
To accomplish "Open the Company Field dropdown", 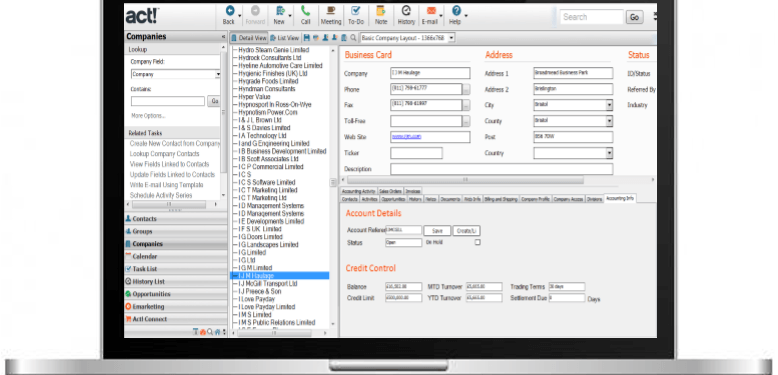I will pos(218,74).
